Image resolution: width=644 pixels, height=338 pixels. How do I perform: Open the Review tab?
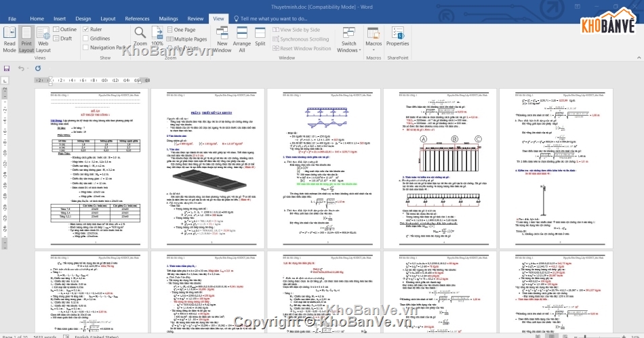click(x=195, y=18)
